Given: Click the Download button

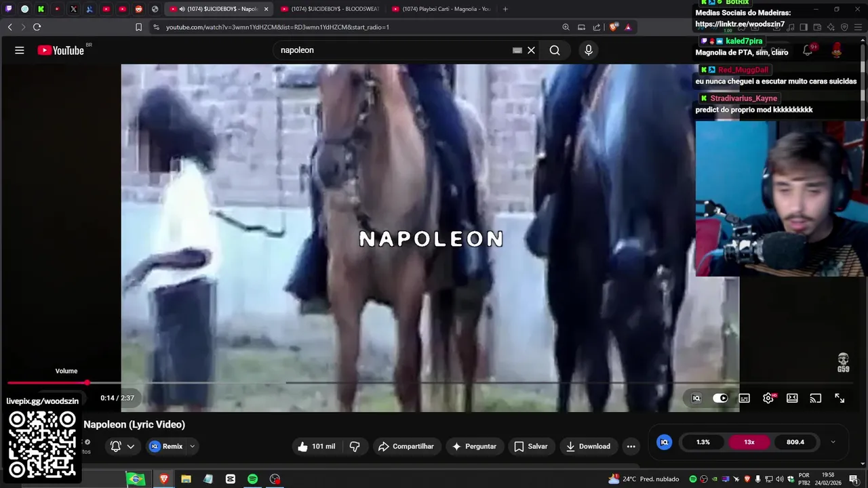Looking at the screenshot, I should tap(588, 447).
